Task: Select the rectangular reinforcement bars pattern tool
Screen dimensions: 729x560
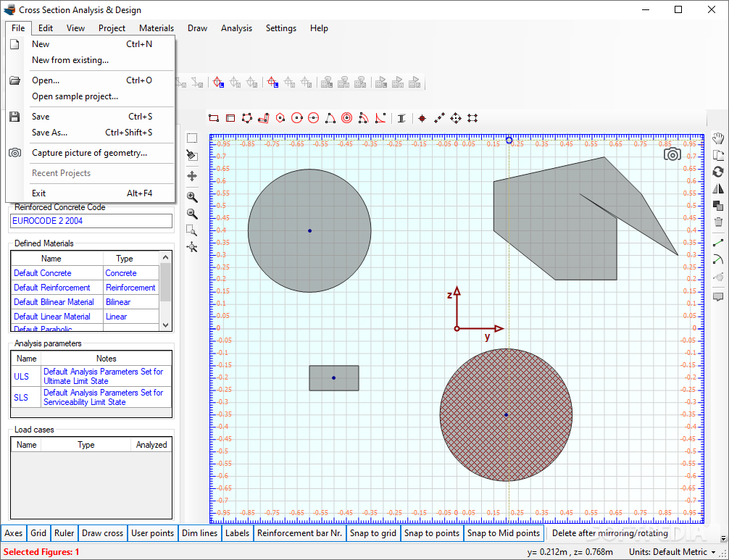Action: point(472,118)
